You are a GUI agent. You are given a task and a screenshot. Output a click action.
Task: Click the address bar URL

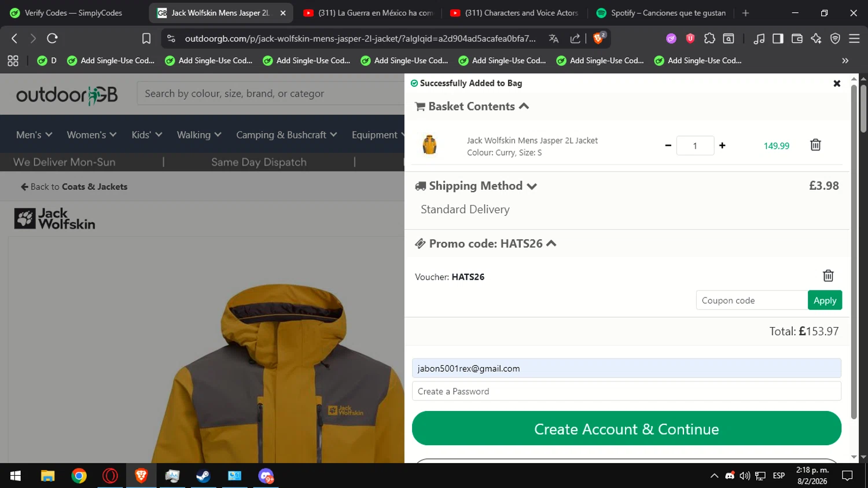click(360, 38)
